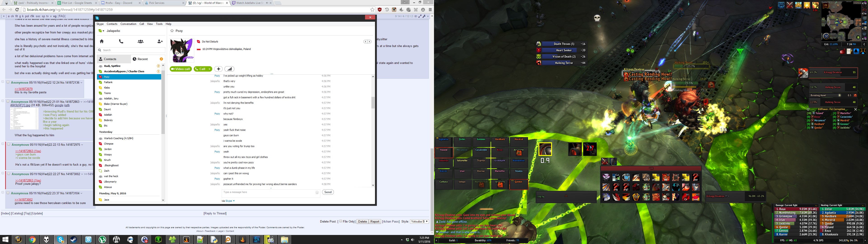Click the Hulking Terror boss timer bar
The image size is (868, 244).
point(562,63)
